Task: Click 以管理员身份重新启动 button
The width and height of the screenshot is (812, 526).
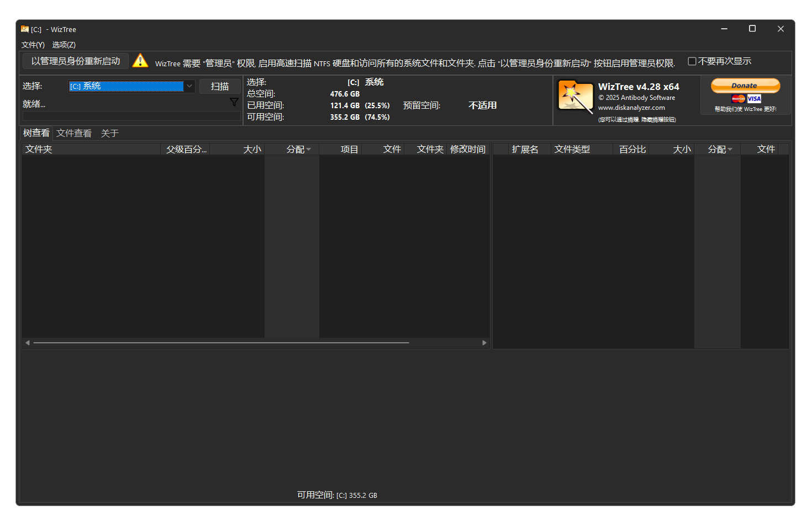Action: tap(76, 61)
